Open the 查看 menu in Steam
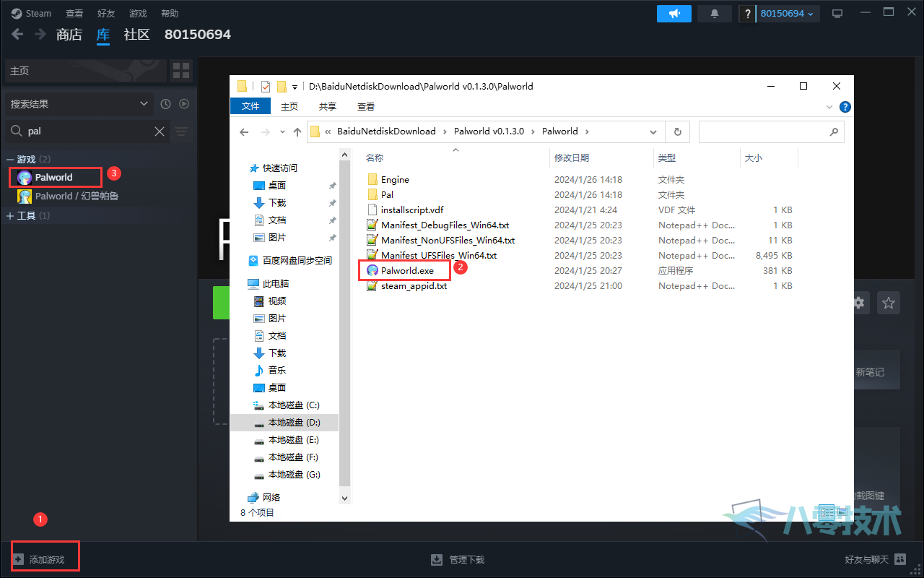 pos(74,14)
